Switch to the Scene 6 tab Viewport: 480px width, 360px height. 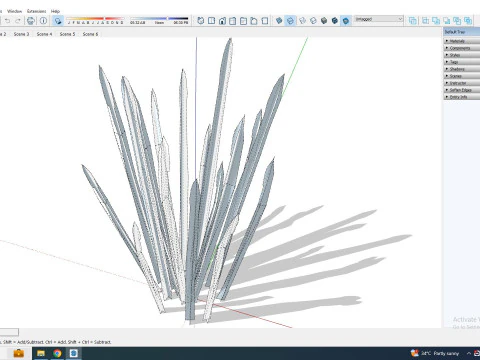coord(90,34)
